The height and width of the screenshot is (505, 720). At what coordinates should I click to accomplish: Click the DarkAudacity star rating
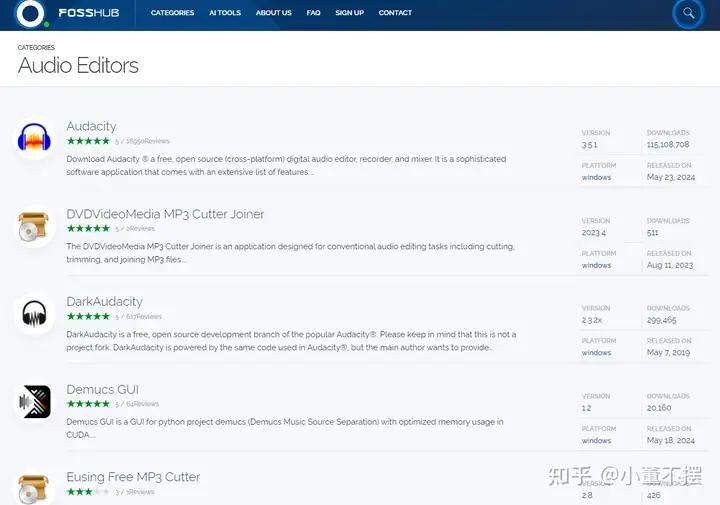click(88, 316)
